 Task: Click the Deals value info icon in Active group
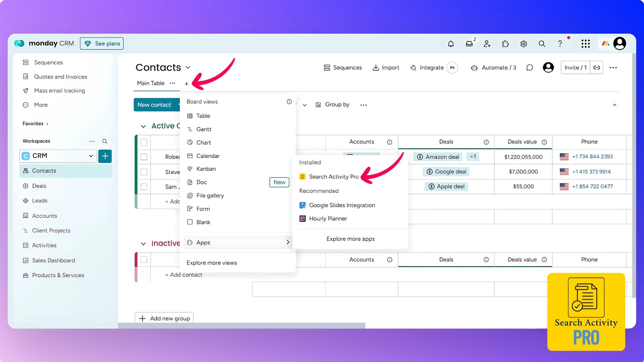(544, 142)
